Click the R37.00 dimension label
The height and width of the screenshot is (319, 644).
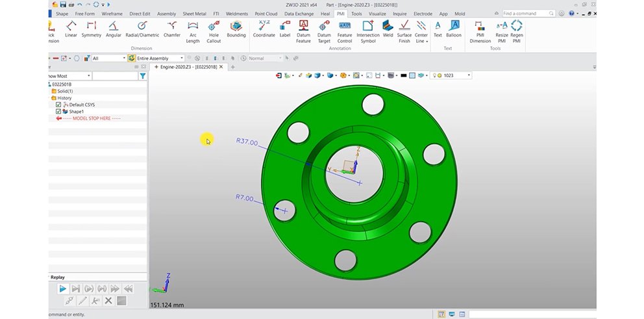click(247, 142)
